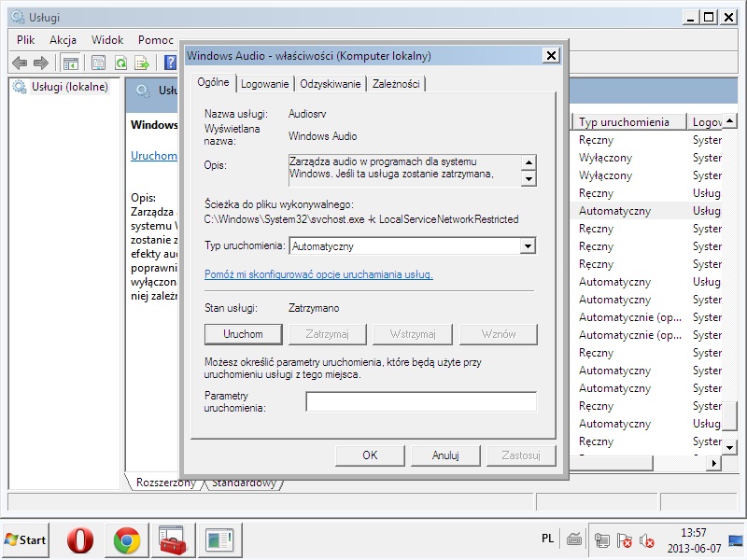Go forward with the toolbar forward arrow
Image resolution: width=747 pixels, height=560 pixels.
[41, 63]
